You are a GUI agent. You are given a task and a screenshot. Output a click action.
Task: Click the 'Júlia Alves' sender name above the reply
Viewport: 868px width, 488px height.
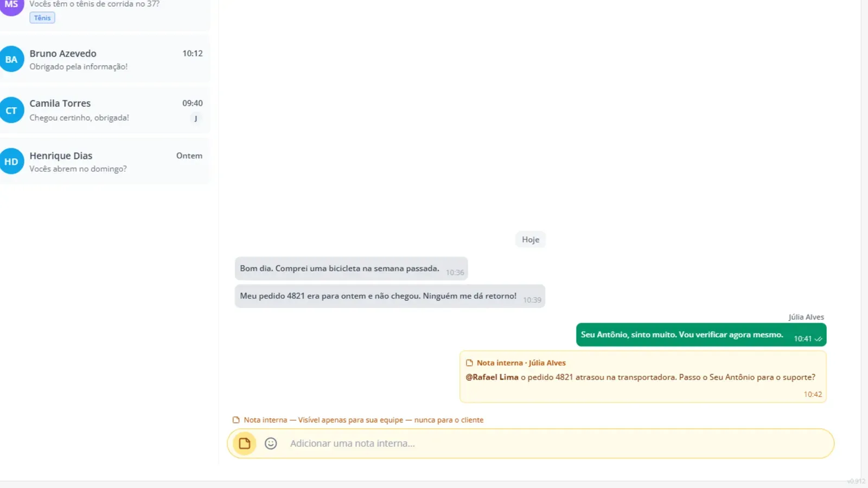806,317
